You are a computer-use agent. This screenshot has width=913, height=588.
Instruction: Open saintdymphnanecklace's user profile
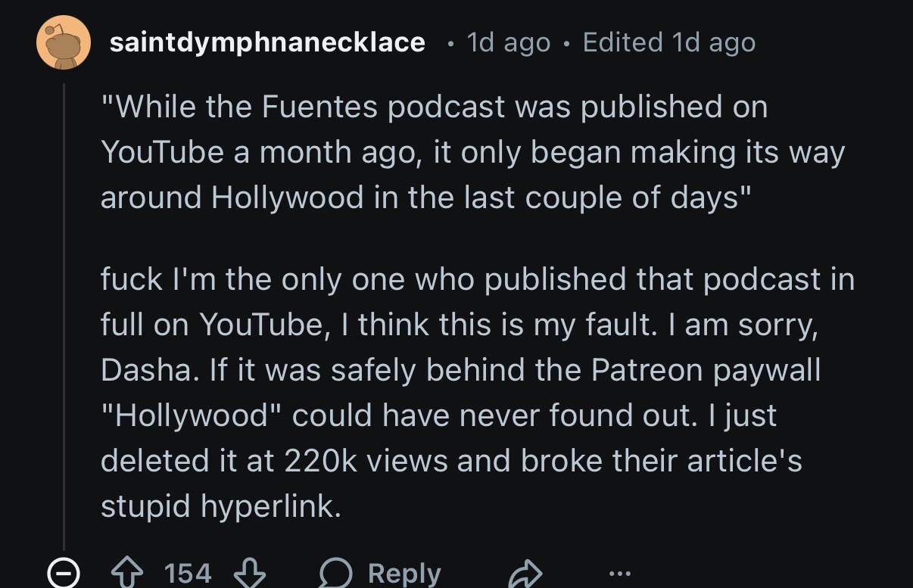click(x=267, y=42)
